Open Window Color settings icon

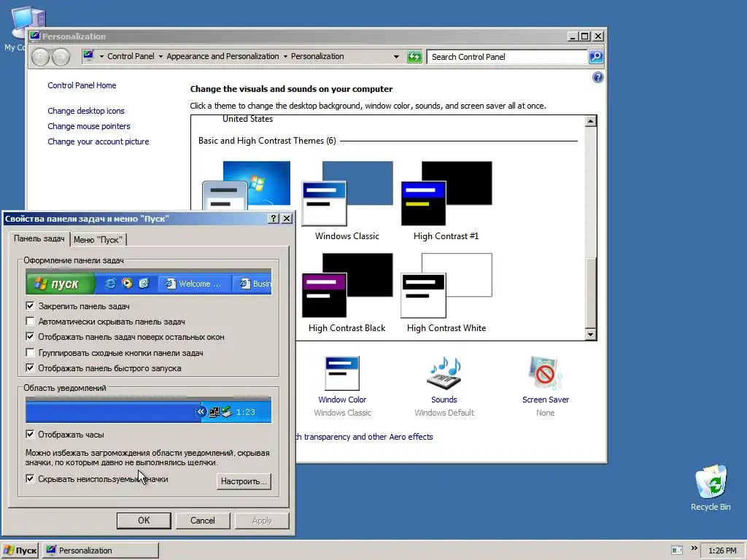[342, 373]
